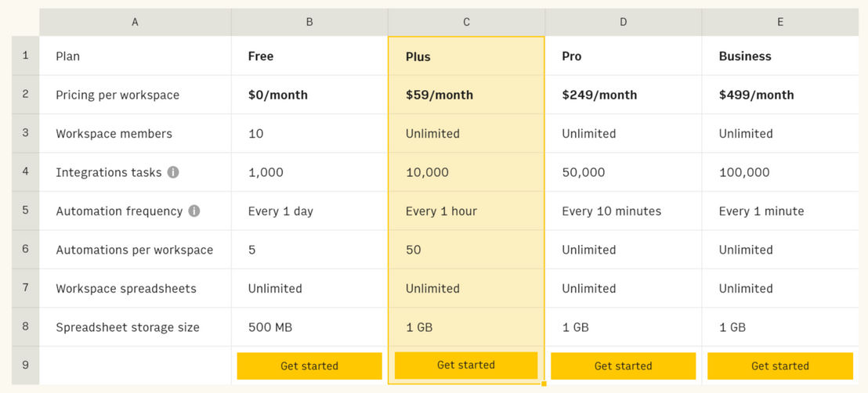The image size is (868, 393).
Task: Click the 'Business' plan name cell
Action: point(780,56)
